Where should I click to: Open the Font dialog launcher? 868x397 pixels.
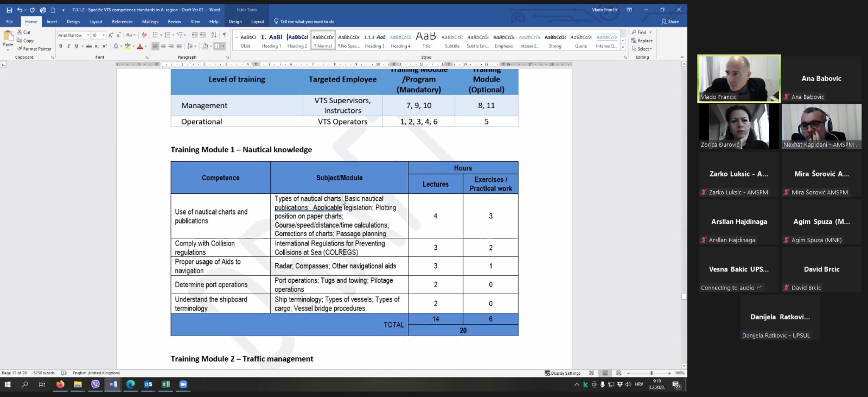pyautogui.click(x=146, y=57)
